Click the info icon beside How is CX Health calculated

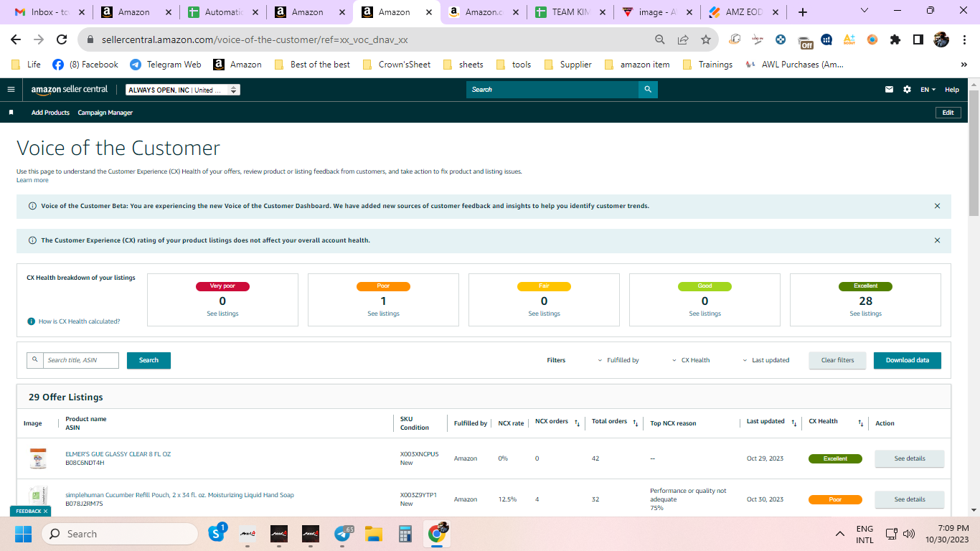[31, 321]
